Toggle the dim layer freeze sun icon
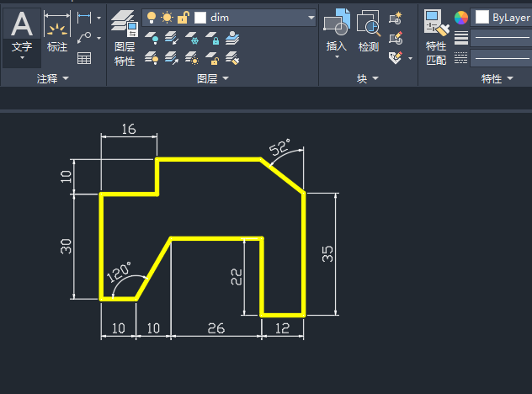This screenshot has height=394, width=532. (167, 18)
